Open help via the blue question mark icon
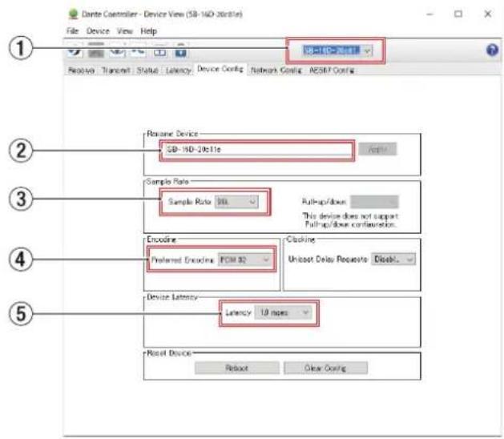The width and height of the screenshot is (504, 439). (x=492, y=50)
